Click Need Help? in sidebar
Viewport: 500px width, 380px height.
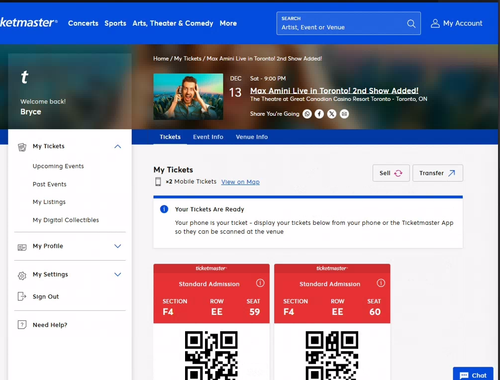click(50, 325)
